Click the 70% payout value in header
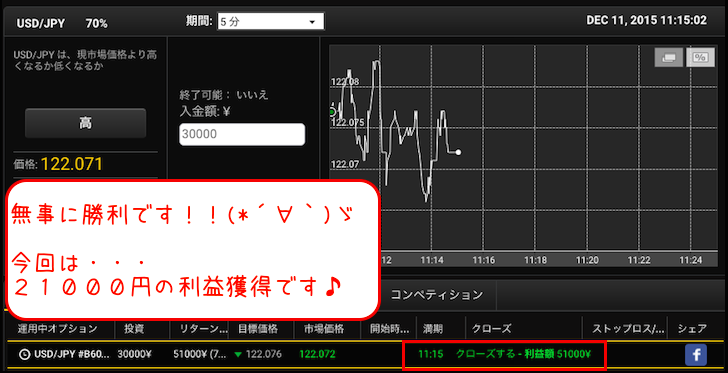 [97, 24]
